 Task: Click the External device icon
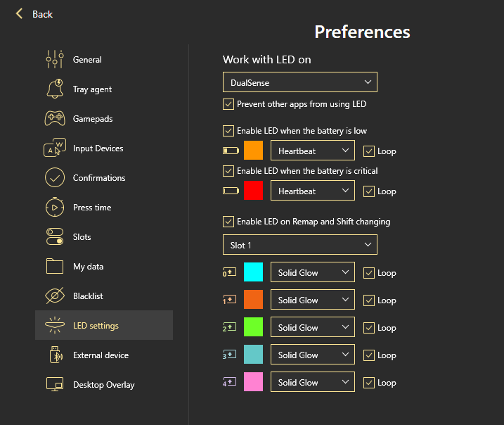tap(55, 355)
